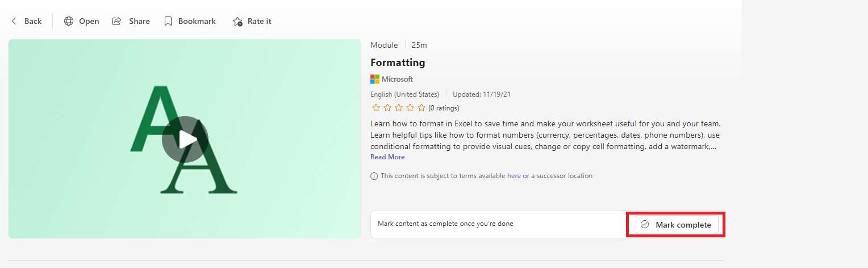Click the Formatting module title
Screen dimensions: 868x268
[x=398, y=63]
